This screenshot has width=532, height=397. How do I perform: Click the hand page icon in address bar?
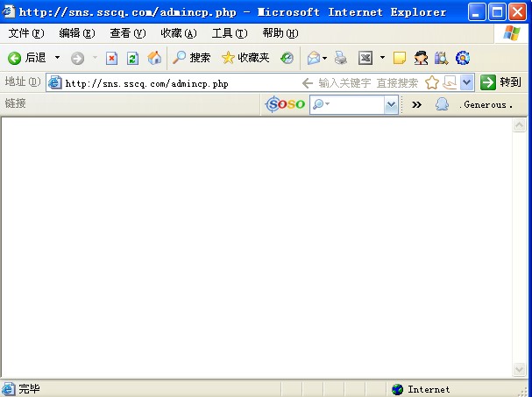[450, 82]
